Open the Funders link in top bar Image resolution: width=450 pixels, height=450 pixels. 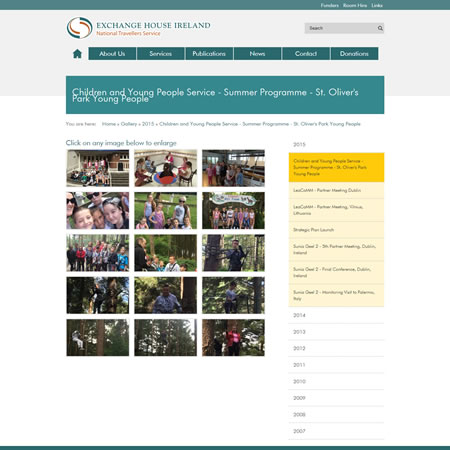330,5
